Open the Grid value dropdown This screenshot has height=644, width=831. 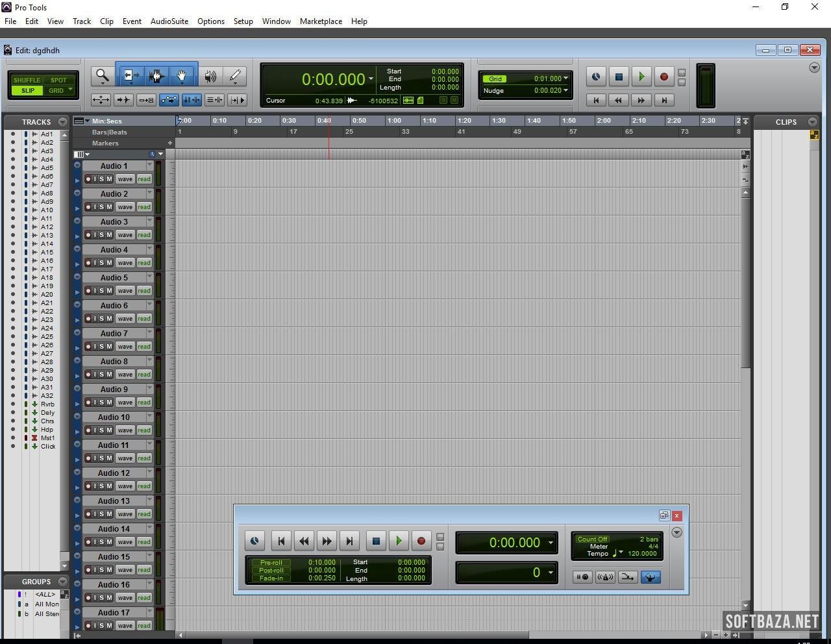click(x=565, y=79)
